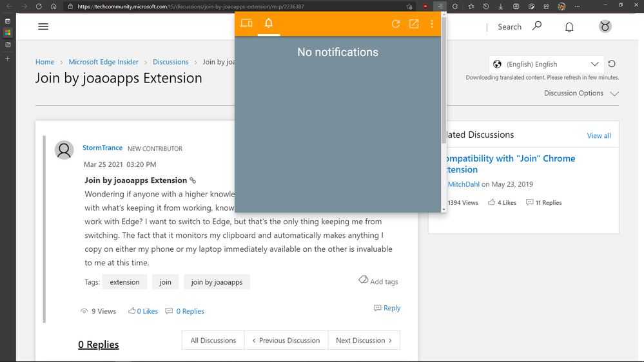Go to Previous Discussion
The width and height of the screenshot is (644, 362).
tap(286, 340)
